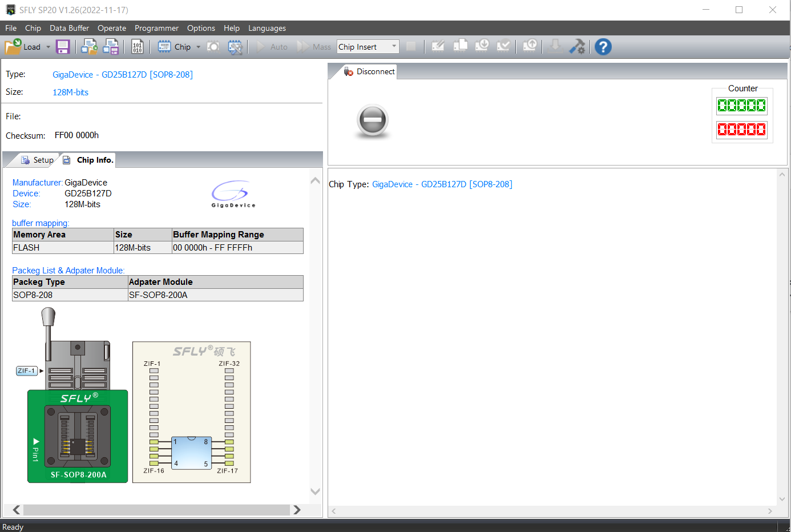Click the greyed program chip down-arrow icon
Image resolution: width=791 pixels, height=532 pixels.
(482, 46)
